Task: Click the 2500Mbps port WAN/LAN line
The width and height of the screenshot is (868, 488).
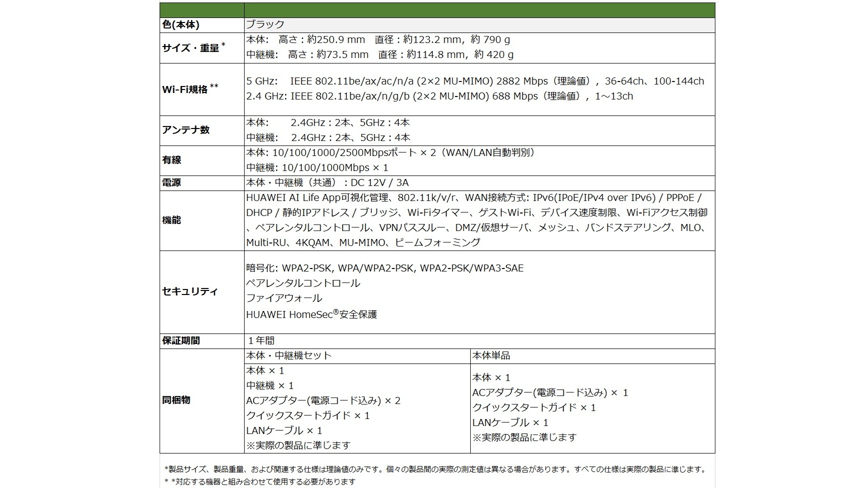Action: [x=390, y=152]
